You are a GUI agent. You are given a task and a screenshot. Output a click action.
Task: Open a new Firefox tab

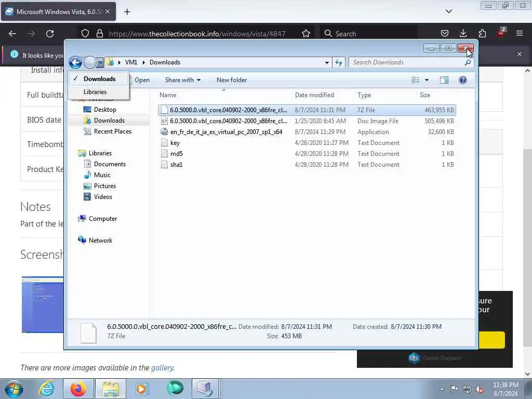(127, 12)
